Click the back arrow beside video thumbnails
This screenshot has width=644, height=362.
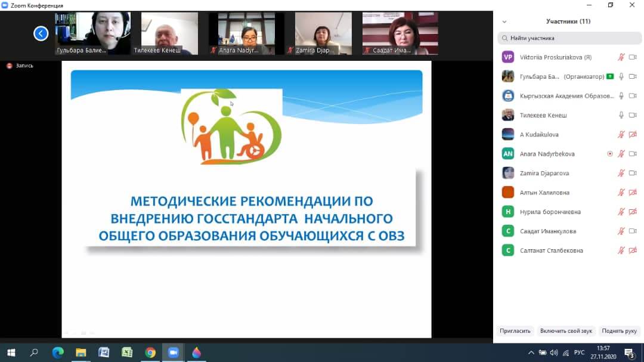click(41, 33)
